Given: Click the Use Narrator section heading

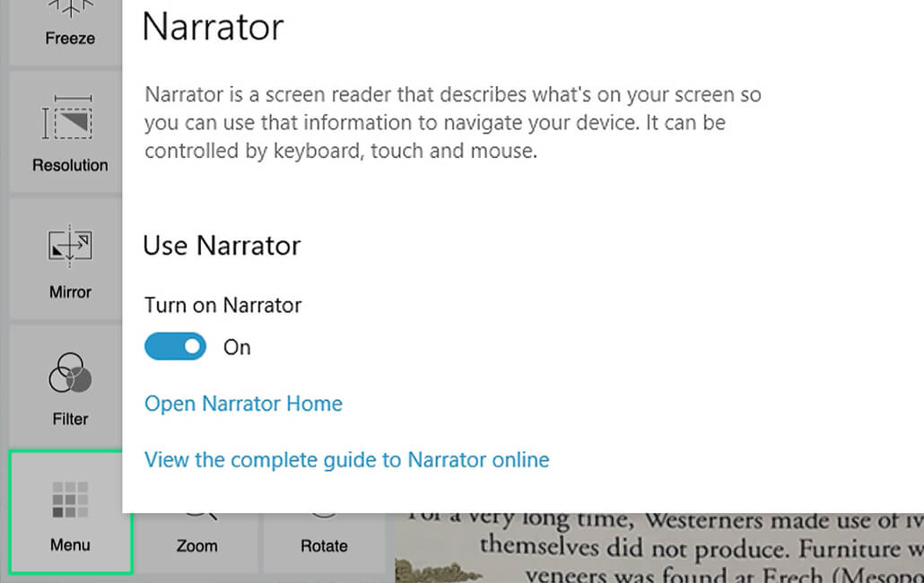Looking at the screenshot, I should (x=222, y=246).
